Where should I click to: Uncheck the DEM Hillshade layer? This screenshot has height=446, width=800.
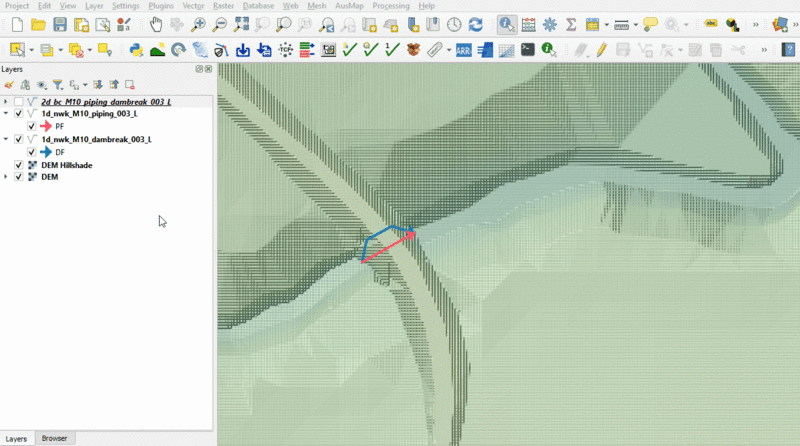[19, 165]
